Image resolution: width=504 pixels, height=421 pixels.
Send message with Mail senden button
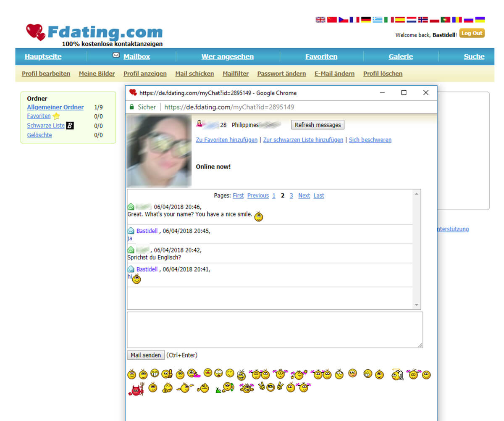146,355
